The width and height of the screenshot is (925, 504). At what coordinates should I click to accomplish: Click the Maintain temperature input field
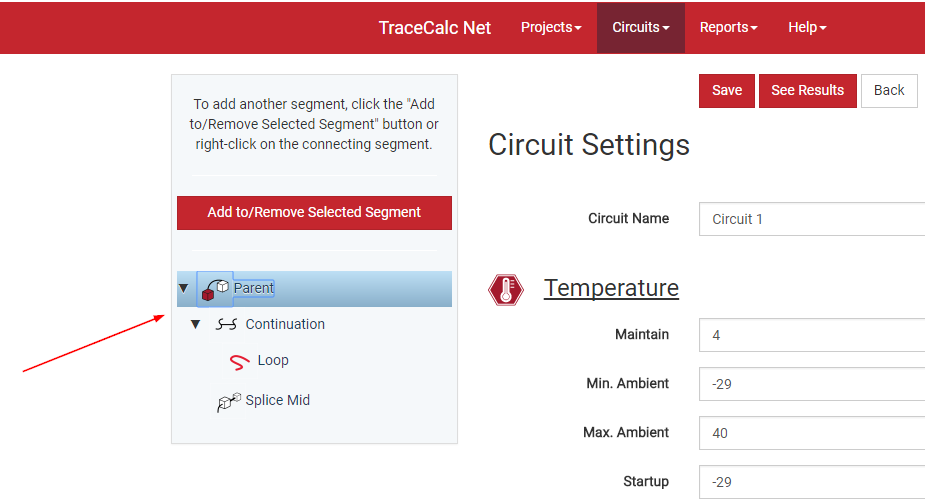point(812,335)
